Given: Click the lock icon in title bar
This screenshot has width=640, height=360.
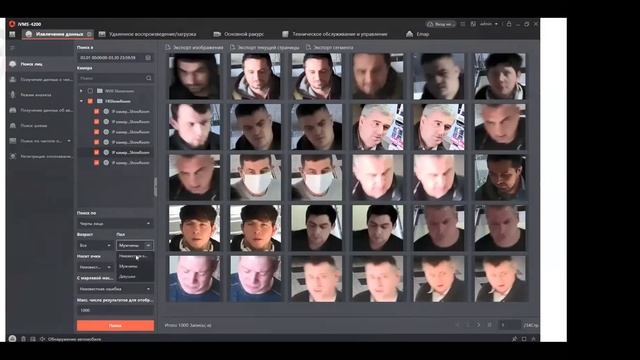Looking at the screenshot, I should point(509,24).
